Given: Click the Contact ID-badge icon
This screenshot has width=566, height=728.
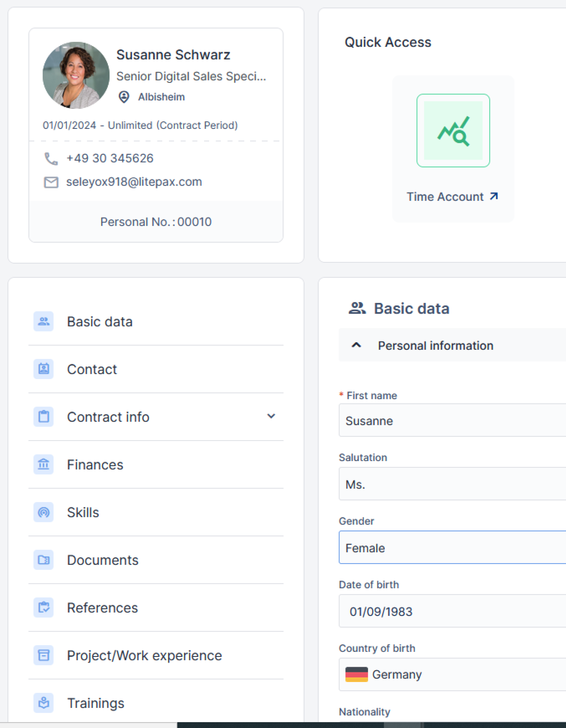Looking at the screenshot, I should (x=43, y=369).
